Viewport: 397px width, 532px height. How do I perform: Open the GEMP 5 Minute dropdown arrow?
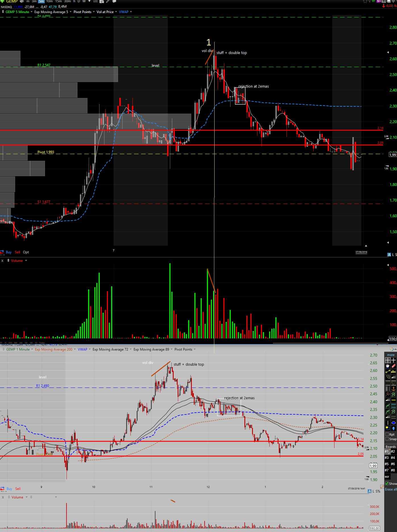point(32,12)
